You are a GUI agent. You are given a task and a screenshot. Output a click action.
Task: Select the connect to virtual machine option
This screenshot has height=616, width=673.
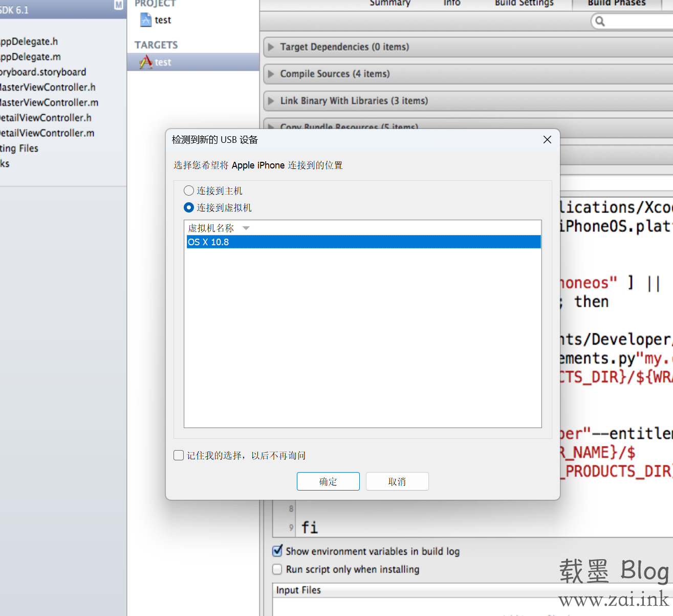189,207
